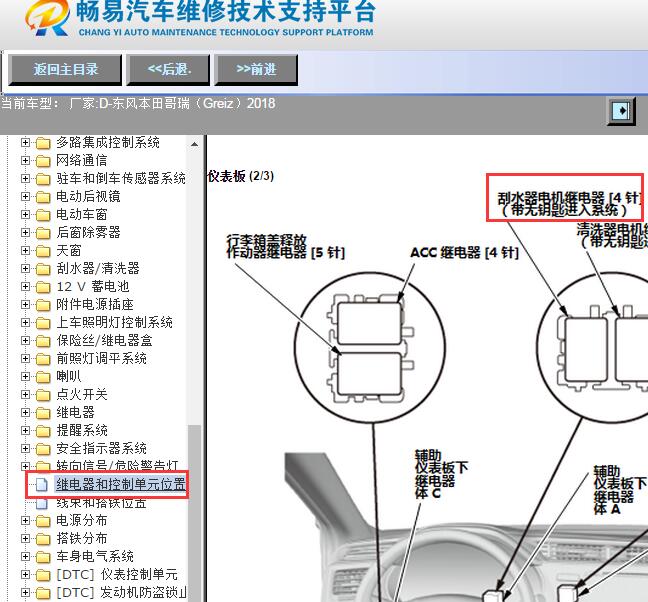Click the 继电器和控制单元位置 document icon
Viewport: 648px width, 602px height.
tap(42, 485)
